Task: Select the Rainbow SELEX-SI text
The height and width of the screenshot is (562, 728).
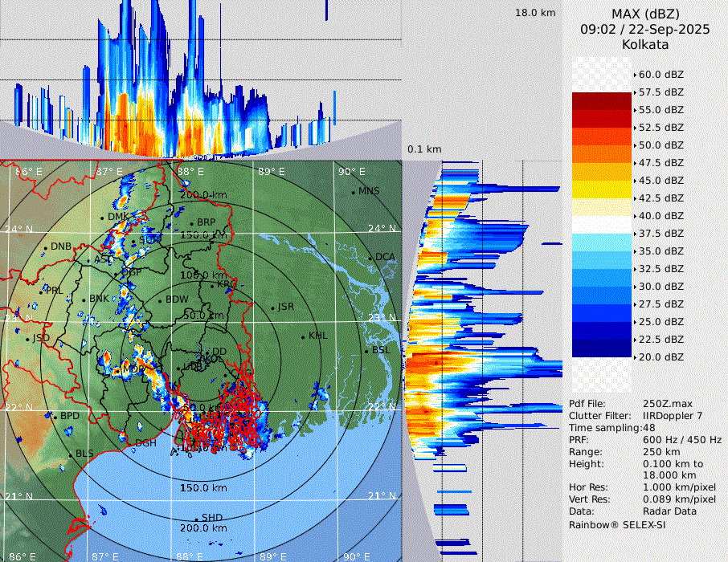Action: click(x=617, y=524)
